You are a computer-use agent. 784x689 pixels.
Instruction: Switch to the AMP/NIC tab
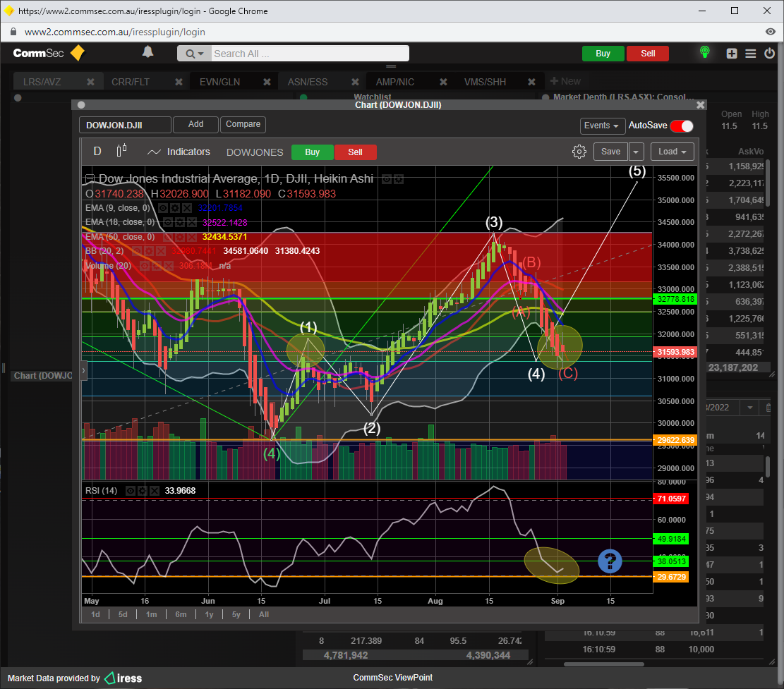pos(395,82)
